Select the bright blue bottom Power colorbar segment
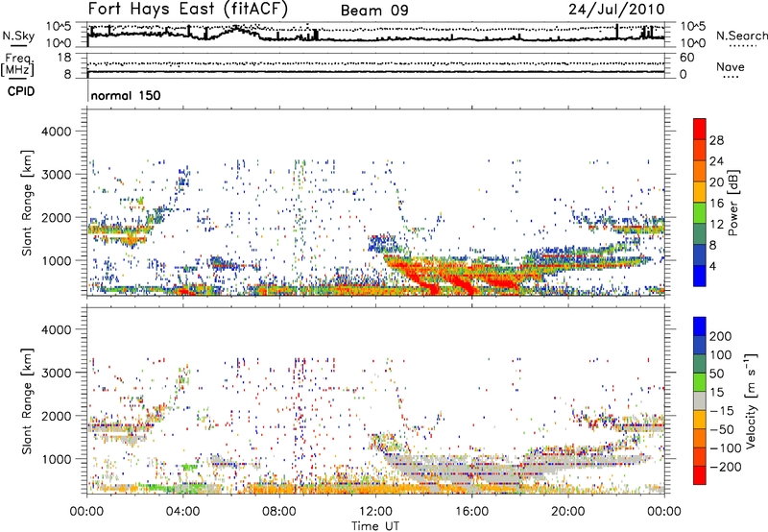The width and height of the screenshot is (768, 532). click(700, 276)
